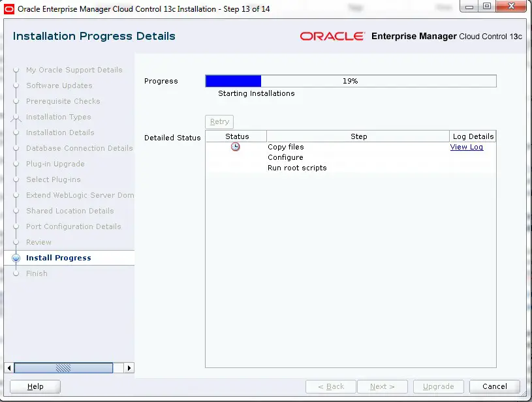The image size is (532, 402).
Task: Select Prerequisite Checks step
Action: (x=63, y=101)
